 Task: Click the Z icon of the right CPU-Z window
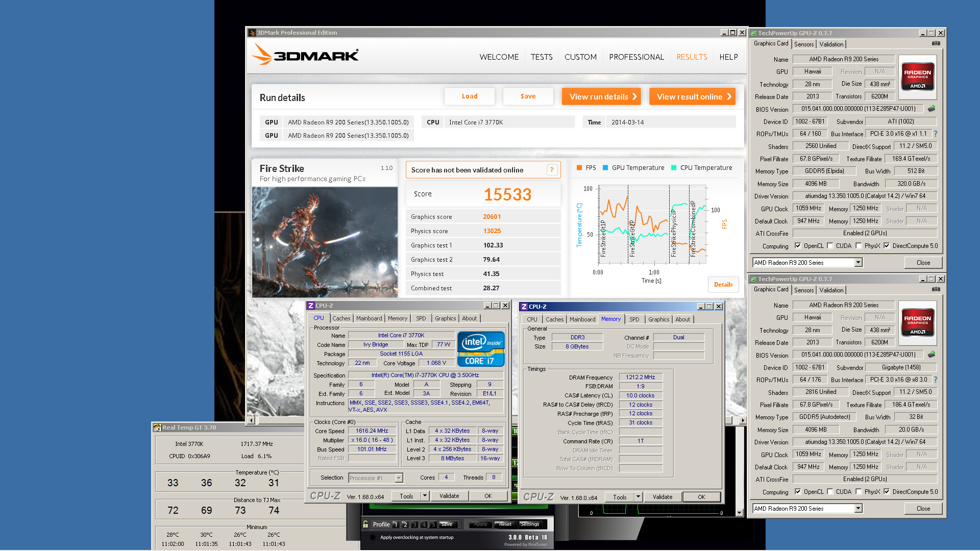click(x=524, y=307)
